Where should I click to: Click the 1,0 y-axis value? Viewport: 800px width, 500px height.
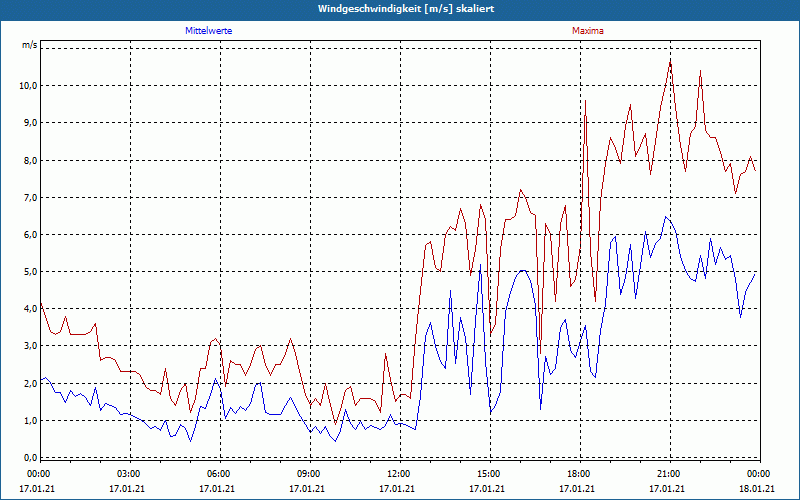point(30,421)
